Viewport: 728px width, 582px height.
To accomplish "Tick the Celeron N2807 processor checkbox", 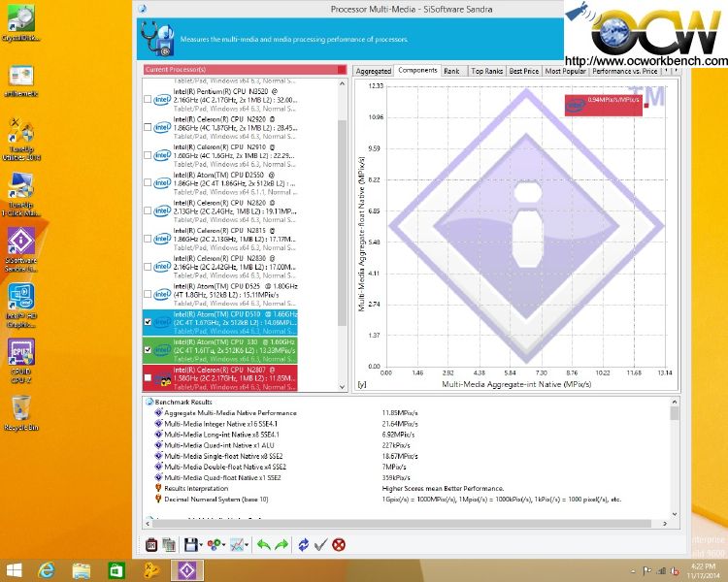I will click(x=148, y=377).
